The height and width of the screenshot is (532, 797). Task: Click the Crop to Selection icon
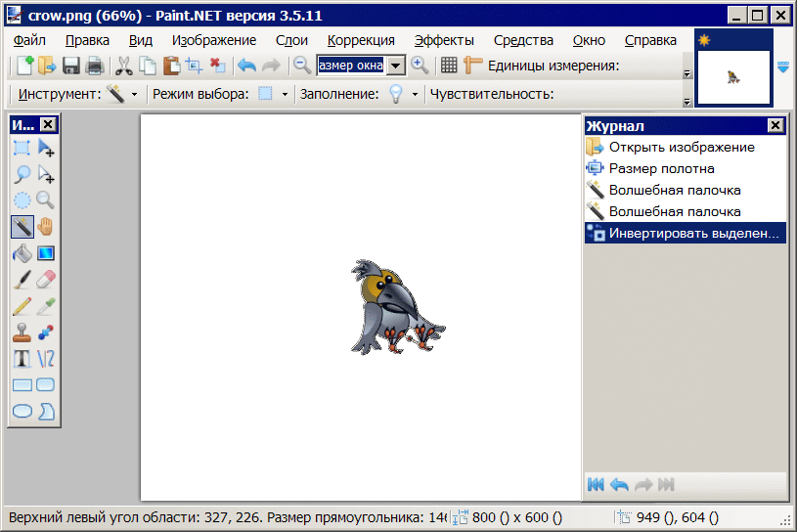194,66
